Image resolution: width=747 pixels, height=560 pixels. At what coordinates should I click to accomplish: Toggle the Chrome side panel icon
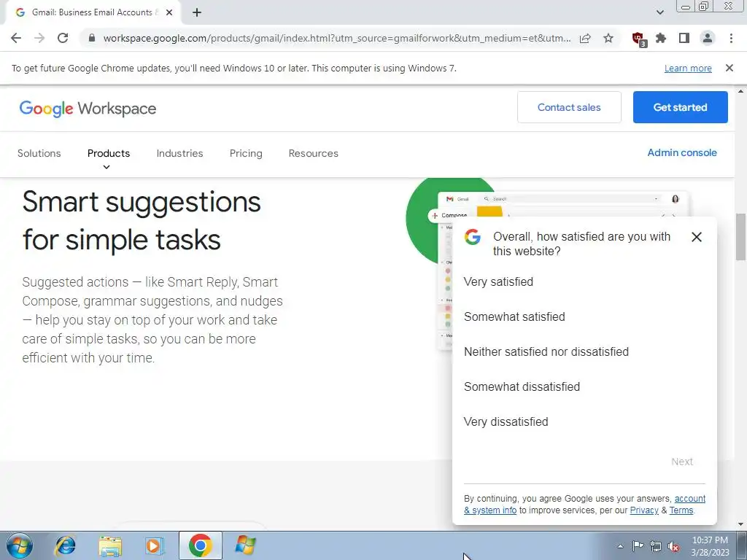684,38
